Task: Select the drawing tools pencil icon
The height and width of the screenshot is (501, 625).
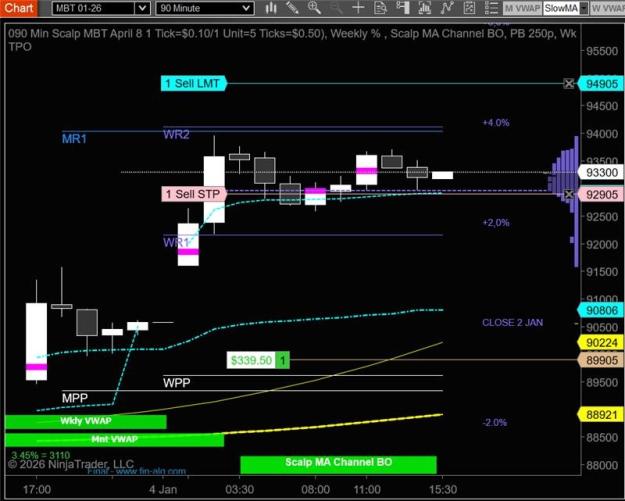Action: coord(293,8)
